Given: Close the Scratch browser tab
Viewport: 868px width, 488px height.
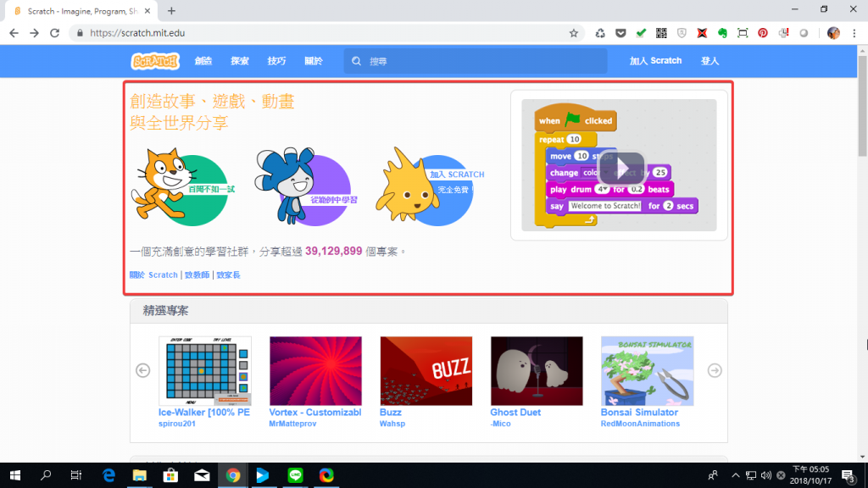Looking at the screenshot, I should (147, 10).
